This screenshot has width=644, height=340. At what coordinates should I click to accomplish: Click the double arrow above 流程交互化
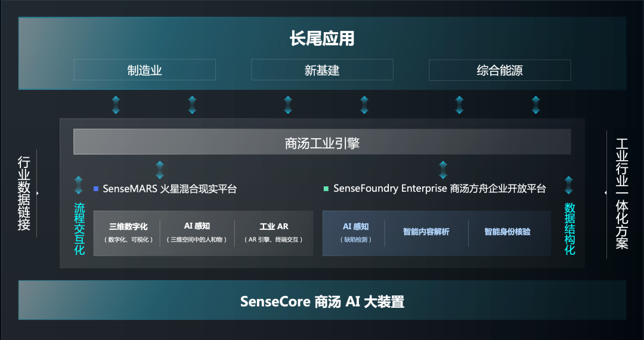(x=79, y=185)
